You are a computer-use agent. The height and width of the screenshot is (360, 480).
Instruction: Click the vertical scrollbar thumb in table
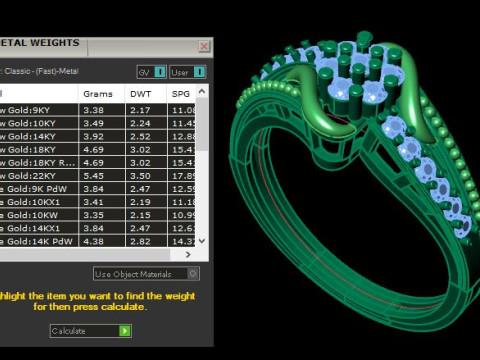202,124
